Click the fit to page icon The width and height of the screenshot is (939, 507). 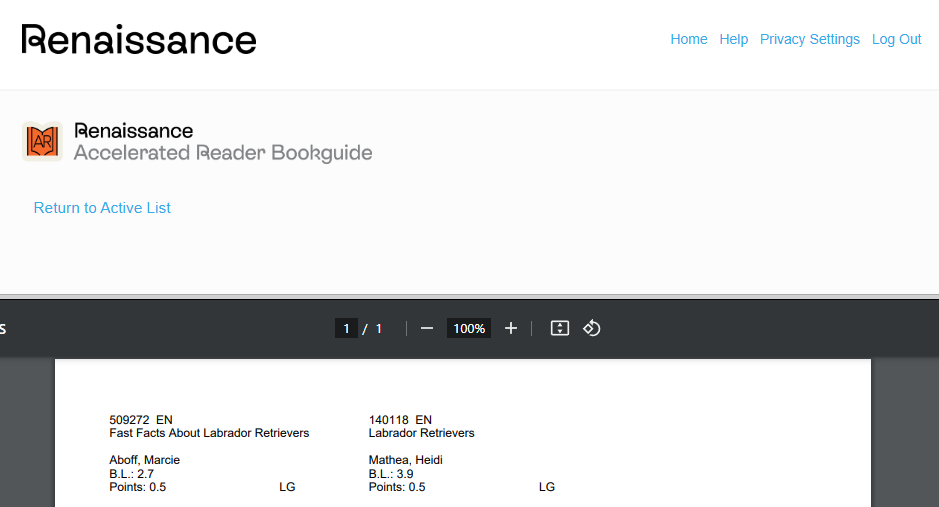[x=560, y=329]
